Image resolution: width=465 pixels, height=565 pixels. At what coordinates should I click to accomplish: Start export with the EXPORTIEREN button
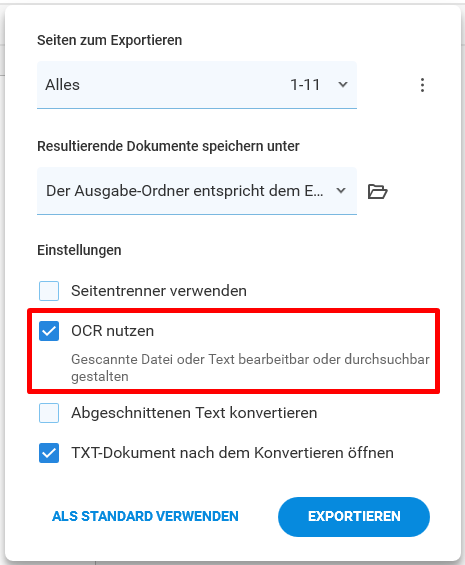pyautogui.click(x=354, y=517)
